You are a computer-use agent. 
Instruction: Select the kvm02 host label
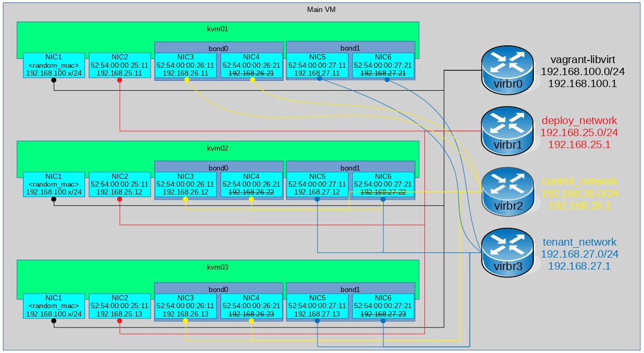tap(218, 148)
